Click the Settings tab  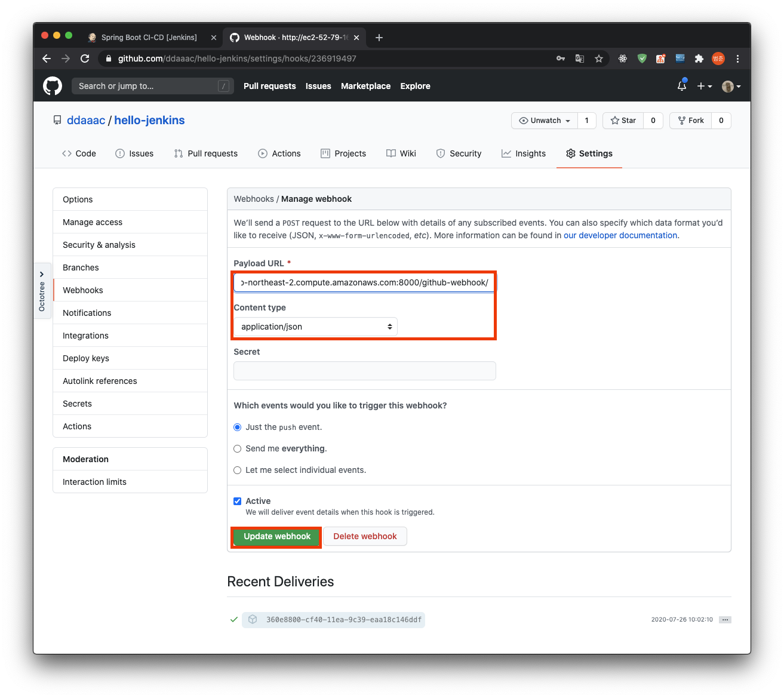click(589, 153)
